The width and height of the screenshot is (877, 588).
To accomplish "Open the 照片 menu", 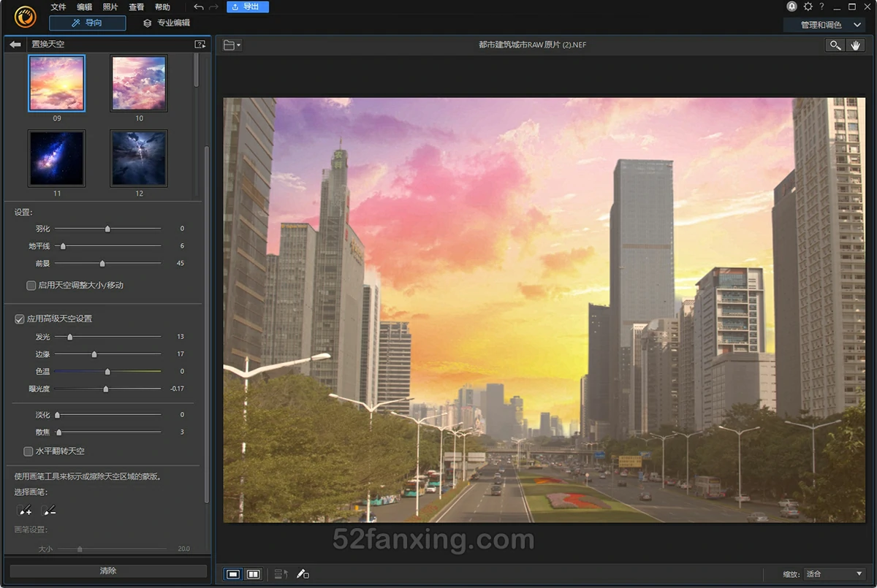I will [x=110, y=7].
